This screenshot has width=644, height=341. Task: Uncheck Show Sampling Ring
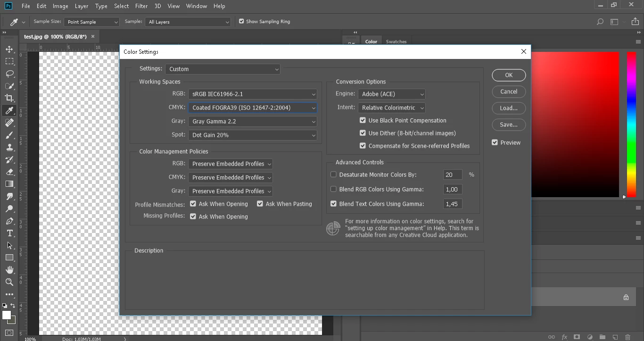click(241, 21)
